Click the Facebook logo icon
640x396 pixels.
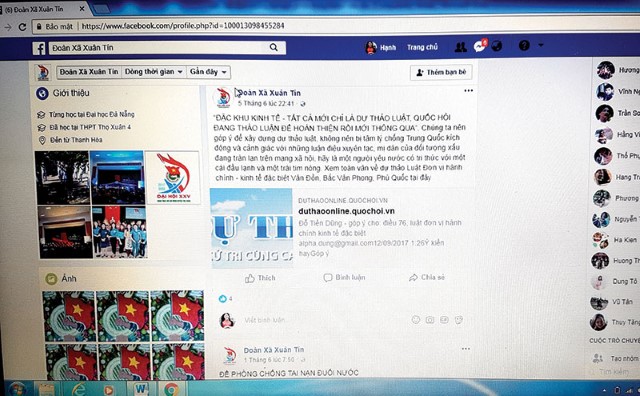coord(39,48)
